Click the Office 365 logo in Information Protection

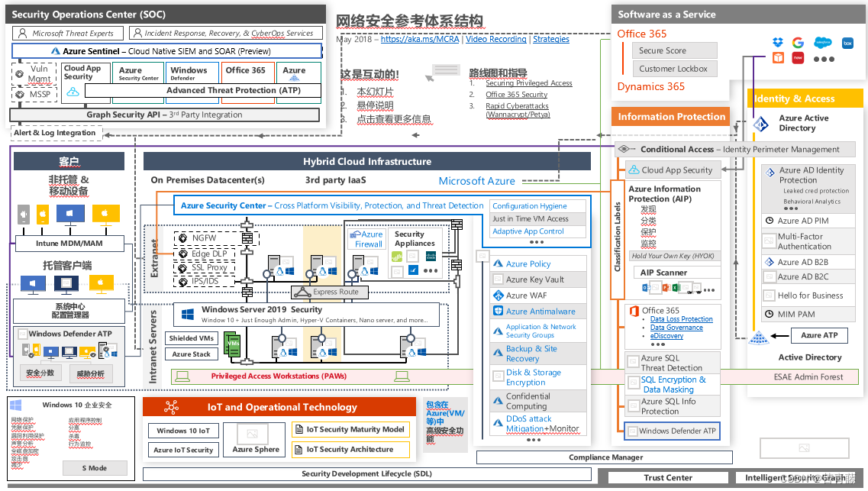(634, 312)
